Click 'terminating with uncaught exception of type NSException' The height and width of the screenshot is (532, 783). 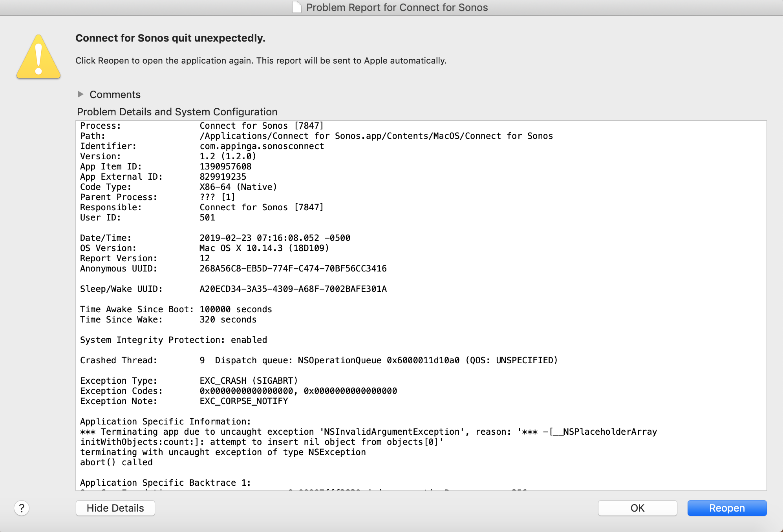[223, 452]
